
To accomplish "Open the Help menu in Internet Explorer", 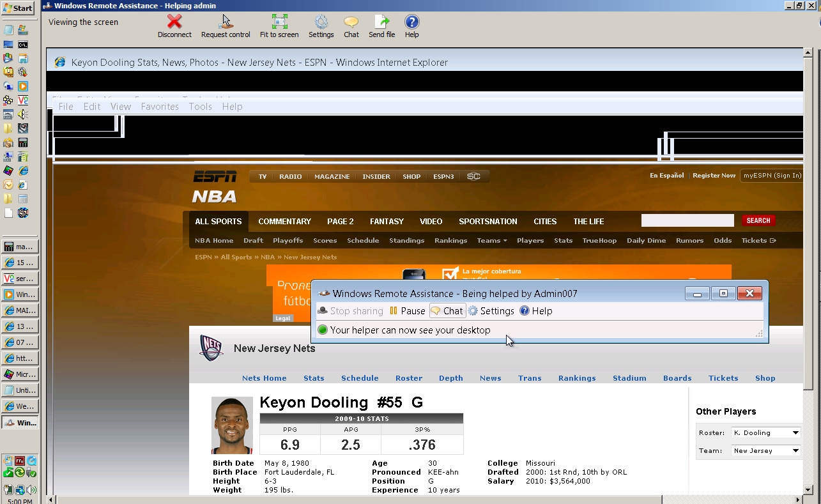I will 233,107.
